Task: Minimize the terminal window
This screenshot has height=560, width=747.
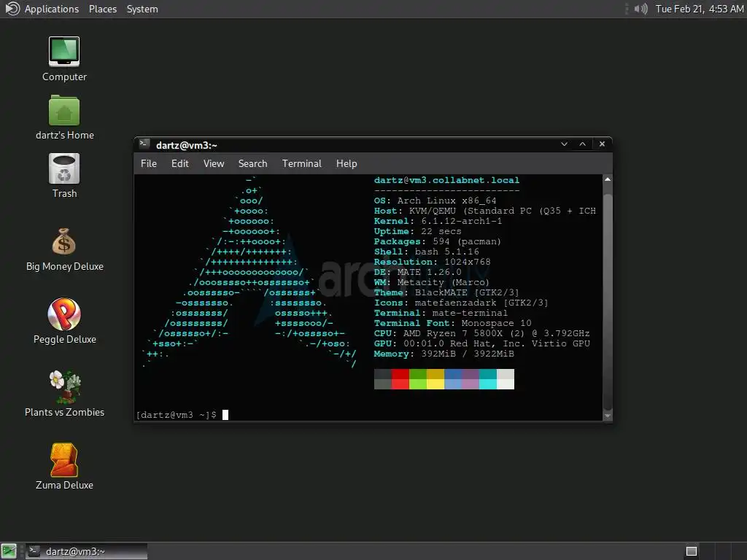Action: tap(564, 144)
